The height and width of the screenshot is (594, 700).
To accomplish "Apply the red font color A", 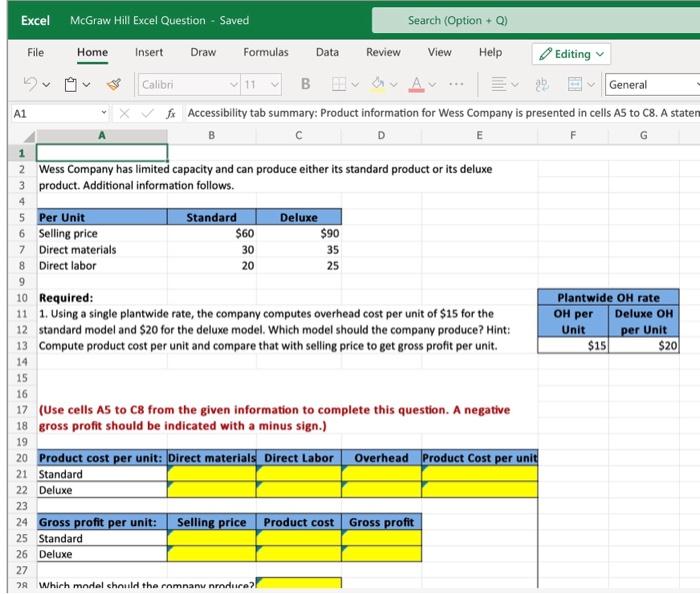I will coord(417,84).
